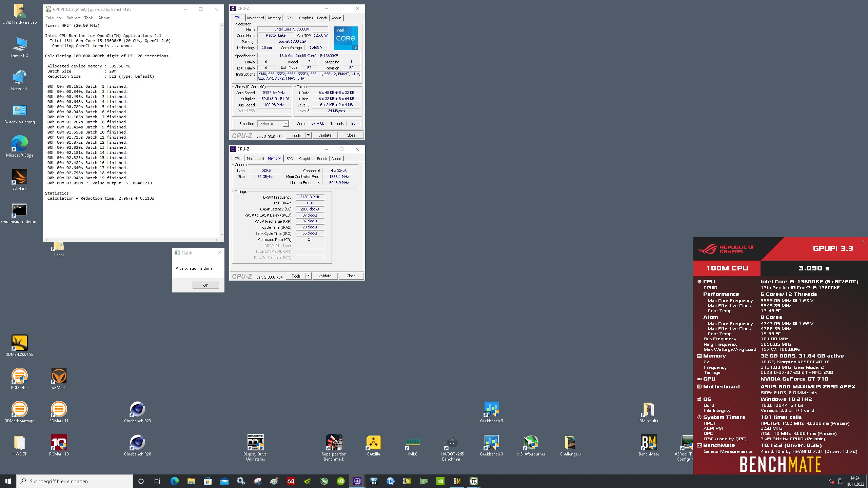Open About menu in GPUPI
Viewport: 868px width, 488px height.
tap(104, 18)
